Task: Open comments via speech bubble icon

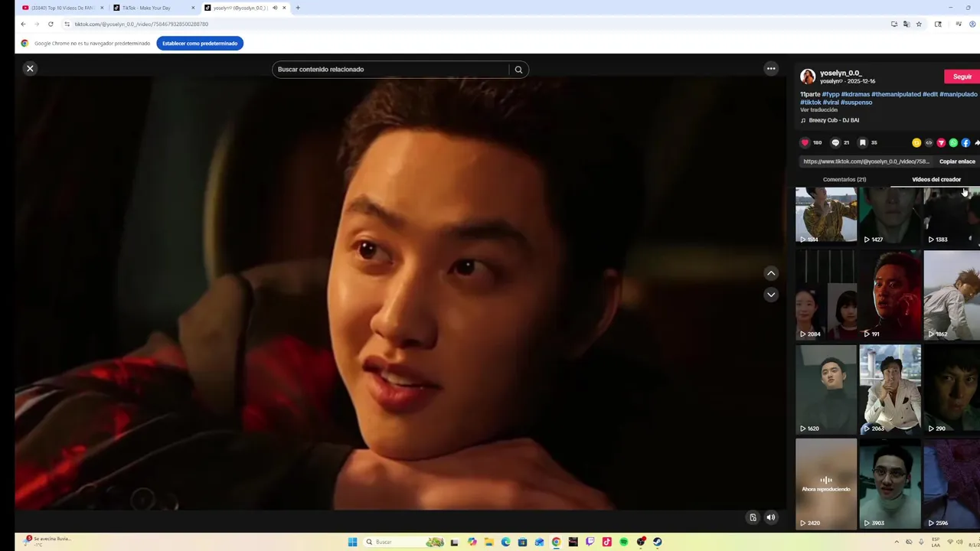Action: (x=835, y=142)
